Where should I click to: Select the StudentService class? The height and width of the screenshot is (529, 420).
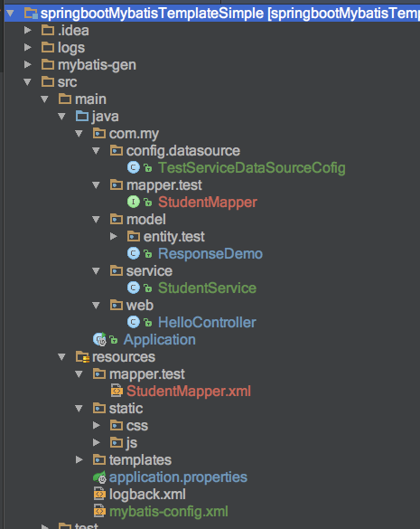pos(208,288)
